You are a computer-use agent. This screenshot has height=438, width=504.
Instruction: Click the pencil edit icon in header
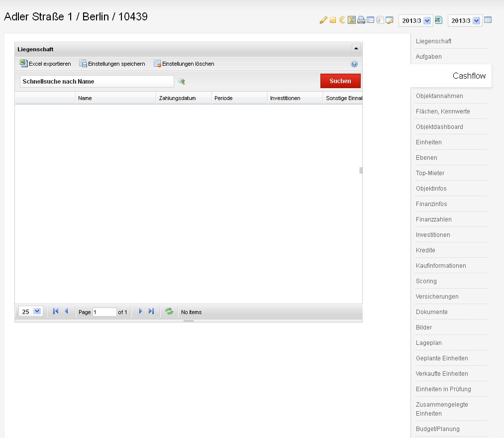tap(323, 20)
